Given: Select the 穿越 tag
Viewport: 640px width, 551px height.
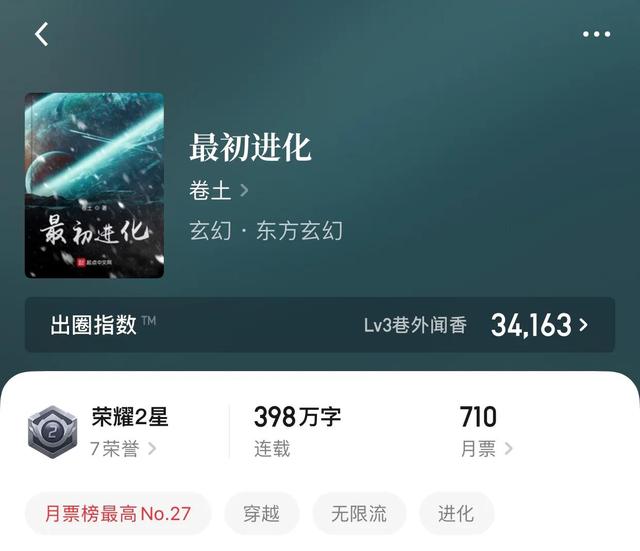Looking at the screenshot, I should [262, 513].
